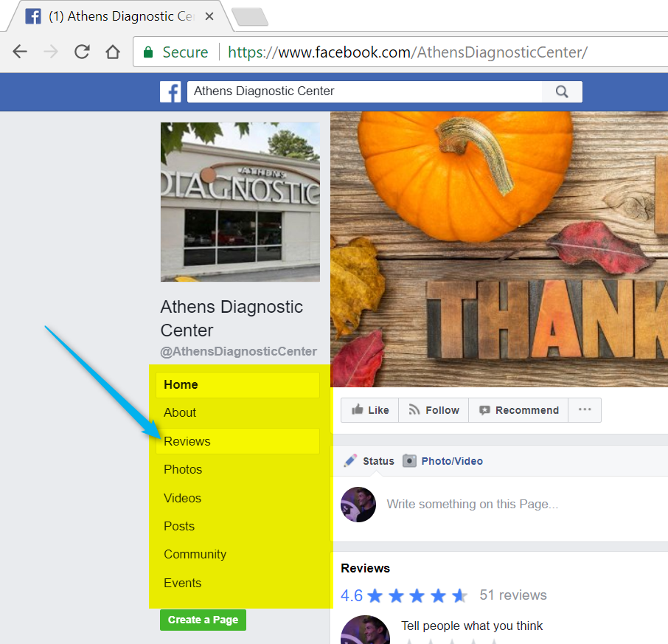The image size is (668, 644).
Task: Click the green Create a Page button
Action: tap(203, 620)
